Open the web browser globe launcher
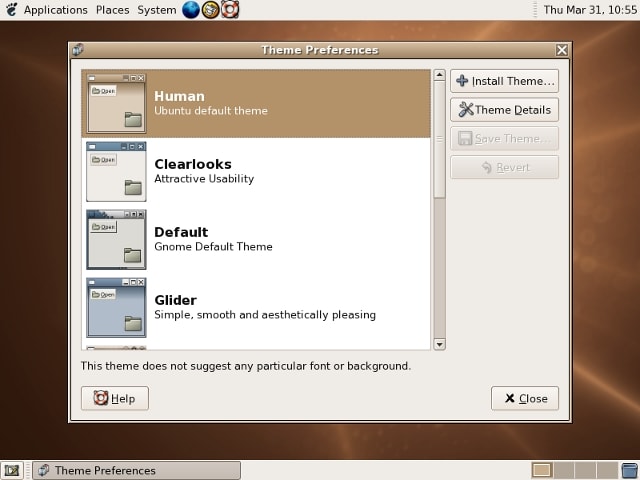This screenshot has height=480, width=640. pyautogui.click(x=191, y=10)
